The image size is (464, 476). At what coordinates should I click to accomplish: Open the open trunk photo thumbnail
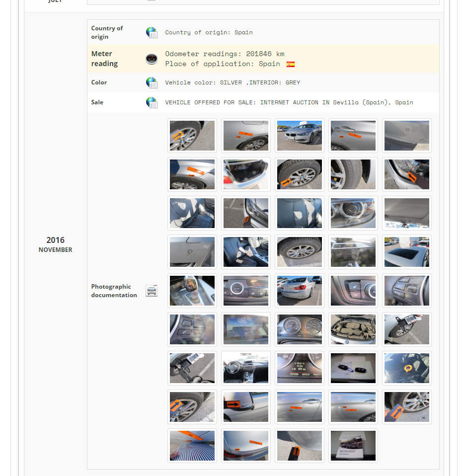(245, 174)
